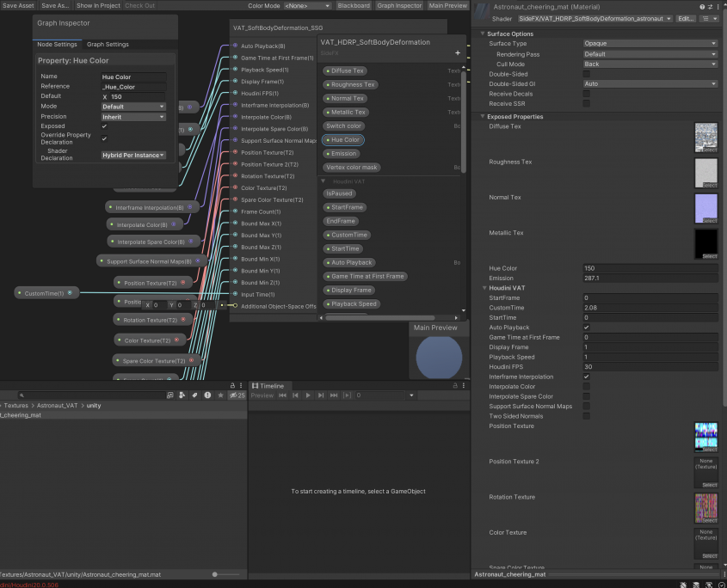Click the shader Edit button
727x588 pixels.
coord(686,18)
